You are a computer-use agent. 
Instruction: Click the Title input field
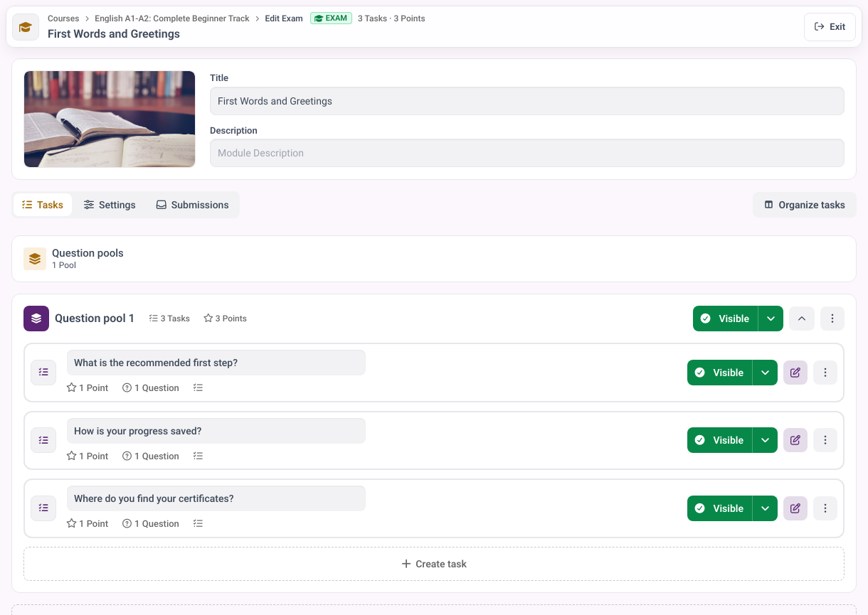click(527, 101)
